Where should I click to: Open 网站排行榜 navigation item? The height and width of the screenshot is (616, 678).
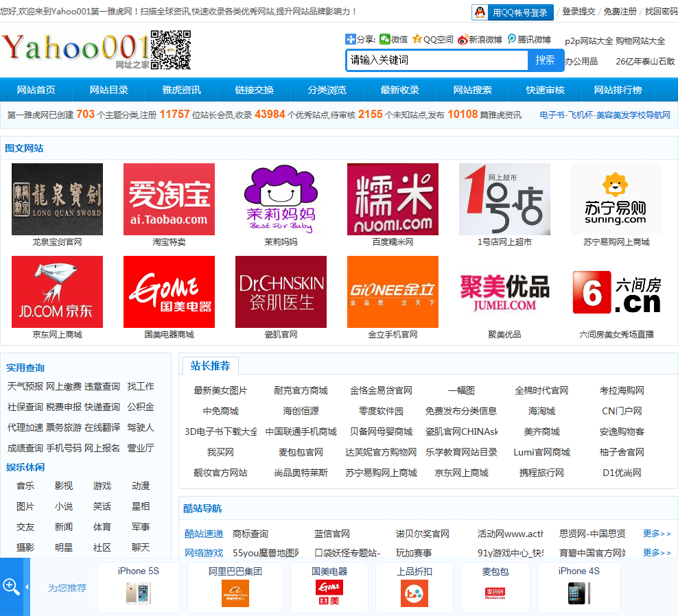pyautogui.click(x=618, y=90)
